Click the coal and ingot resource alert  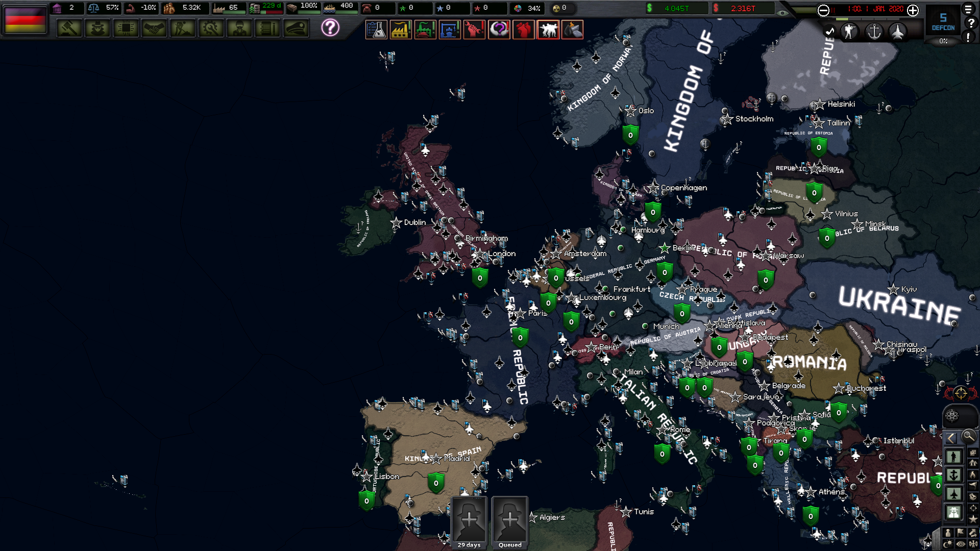point(572,30)
